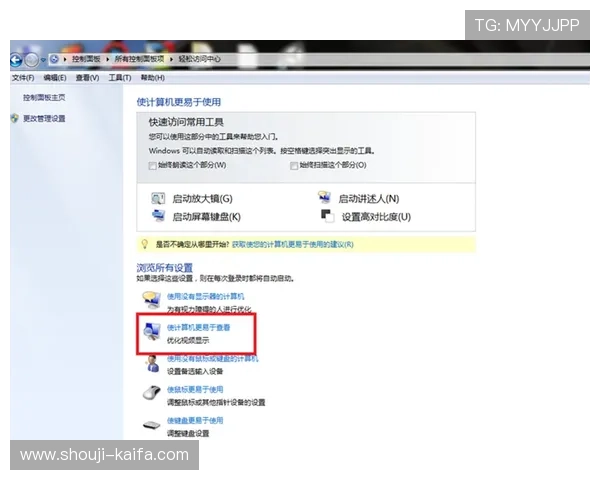Click the 使计算机更易于使用 page title
The image size is (600, 480).
coord(179,102)
